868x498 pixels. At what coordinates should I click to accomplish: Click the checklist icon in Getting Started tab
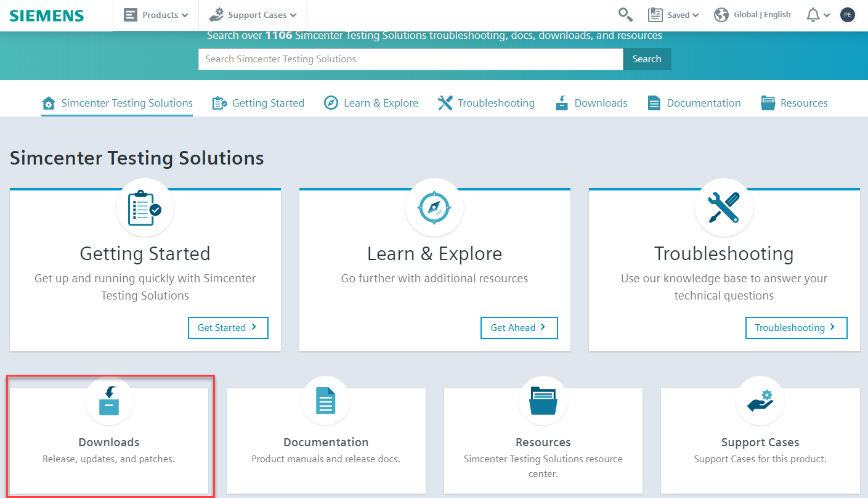coord(219,103)
